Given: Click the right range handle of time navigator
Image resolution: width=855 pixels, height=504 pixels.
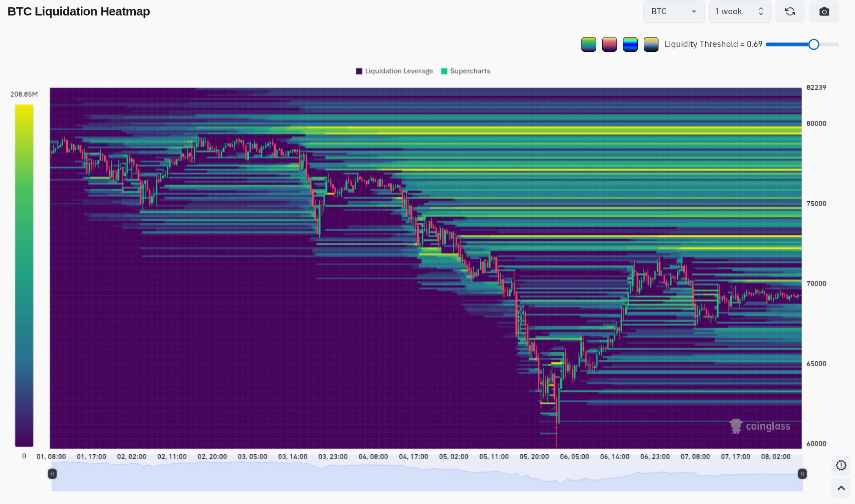Looking at the screenshot, I should coord(802,474).
